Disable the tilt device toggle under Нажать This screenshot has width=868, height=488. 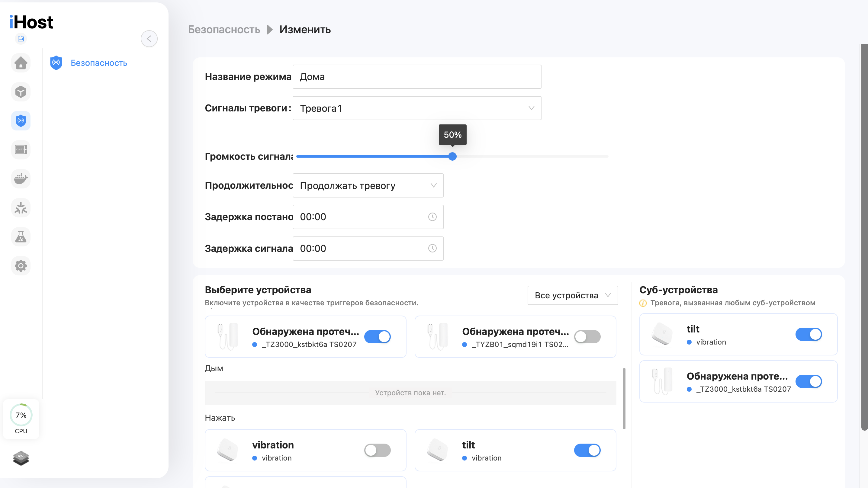click(x=587, y=450)
